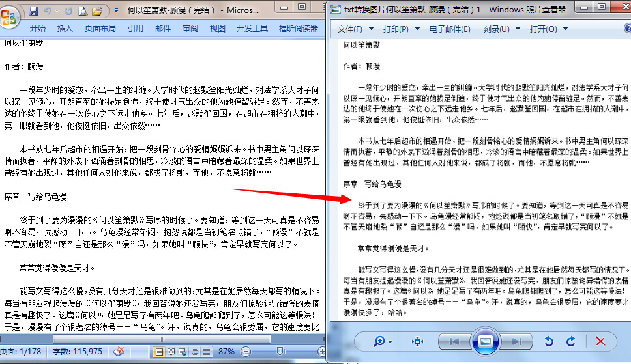Expand Customize Quick Access Toolbar dropdown

[116, 11]
